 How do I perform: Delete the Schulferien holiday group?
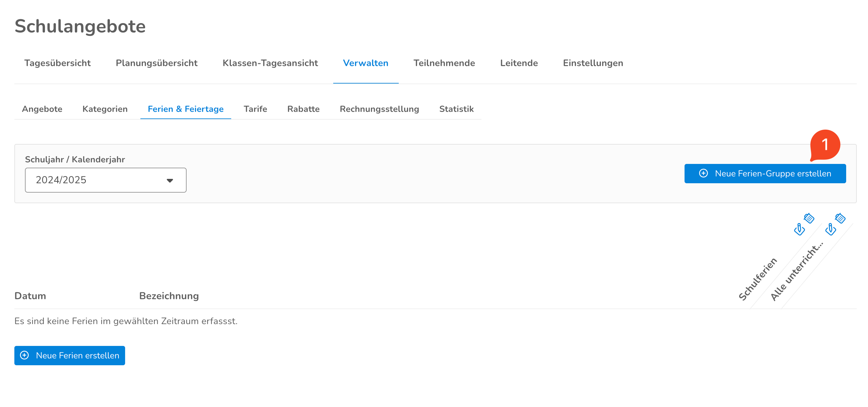coord(809,218)
